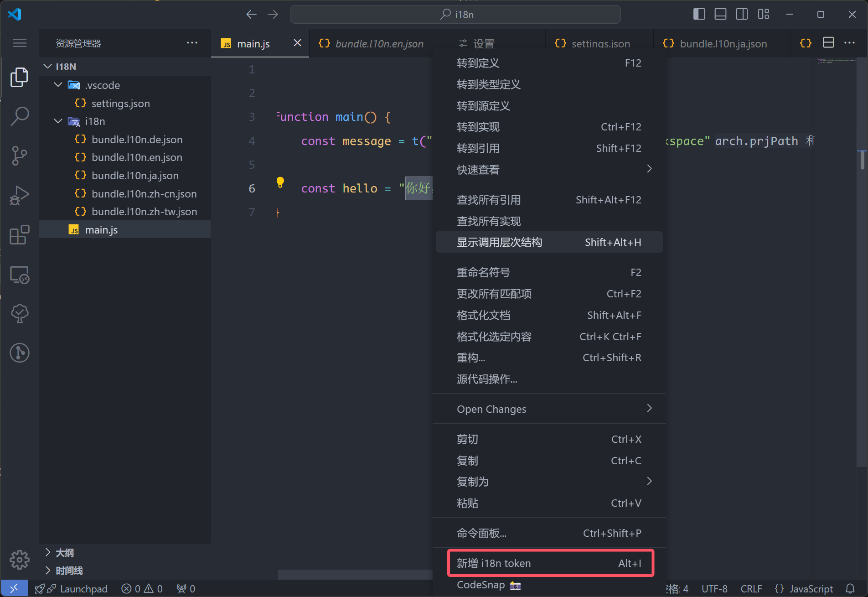Open the tree-shaped extension view icon
Viewport: 868px width, 597px height.
19,314
